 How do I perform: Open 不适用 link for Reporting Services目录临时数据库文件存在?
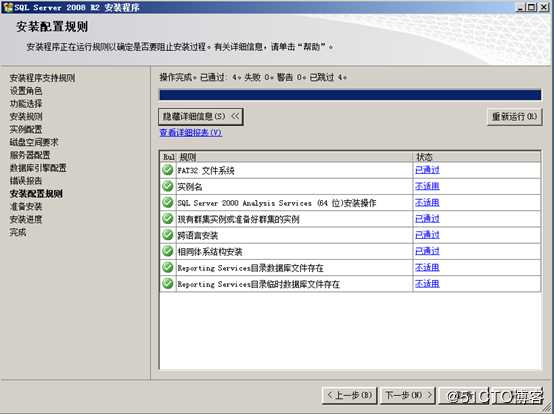tap(427, 284)
